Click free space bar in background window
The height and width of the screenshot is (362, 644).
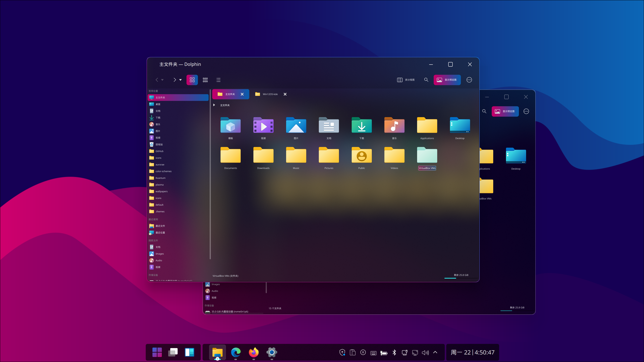[517, 309]
